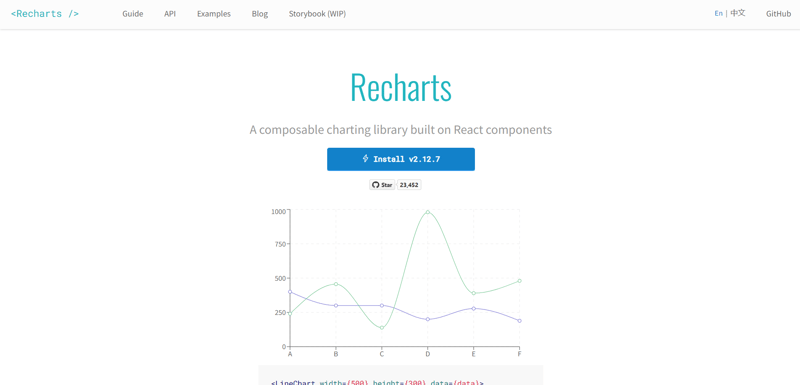800x385 pixels.
Task: Click the 0 y-axis label
Action: [283, 347]
